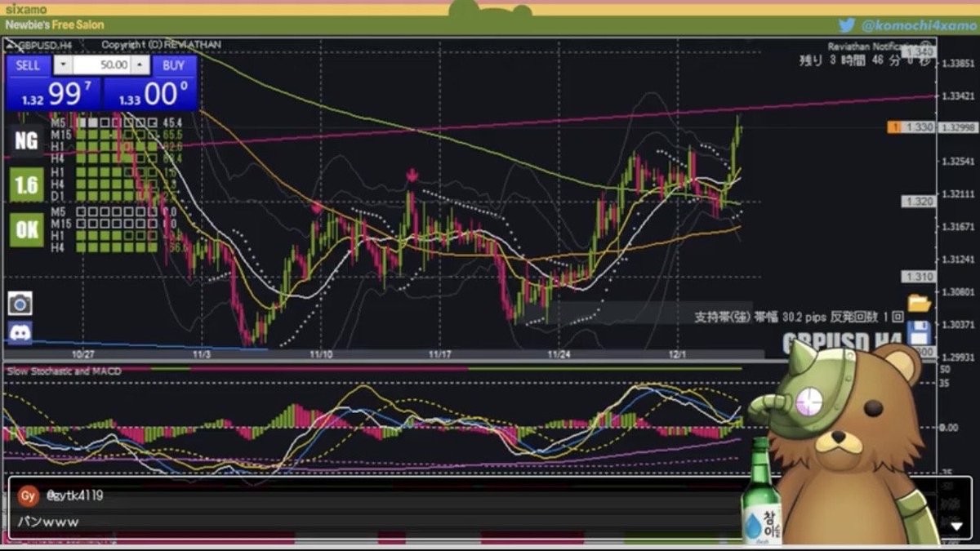Expand the chat with the down triangle

(956, 527)
